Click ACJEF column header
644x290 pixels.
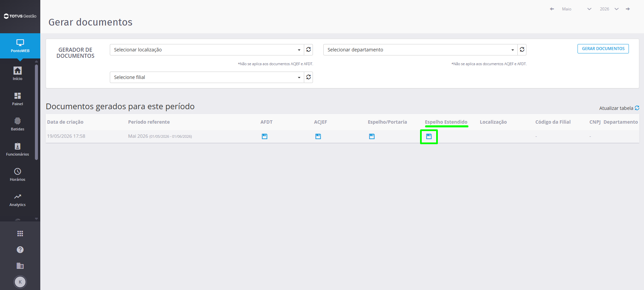[321, 122]
